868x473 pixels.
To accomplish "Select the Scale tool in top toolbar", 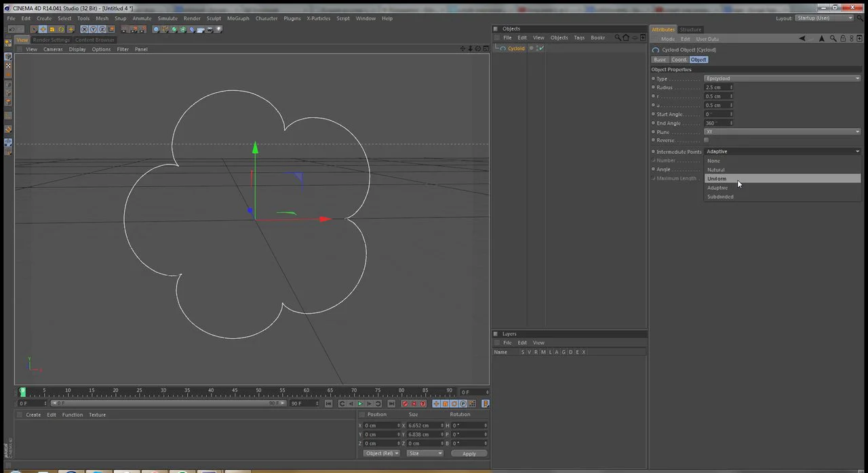I will coord(52,29).
